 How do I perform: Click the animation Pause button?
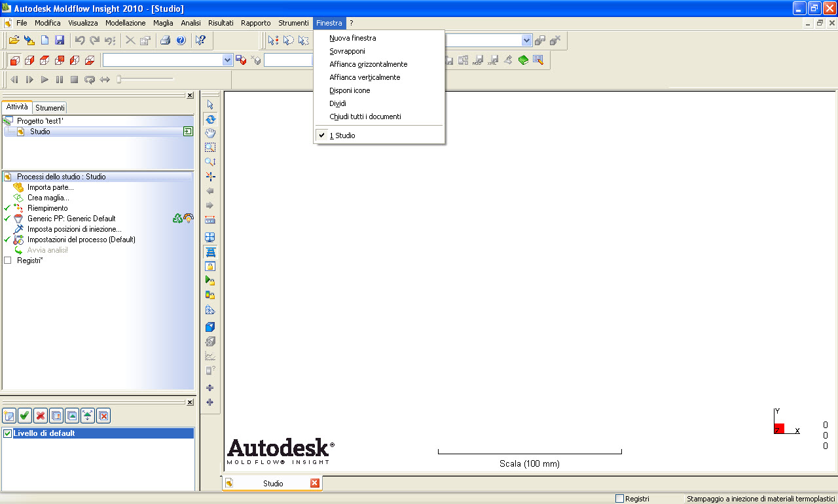[60, 79]
